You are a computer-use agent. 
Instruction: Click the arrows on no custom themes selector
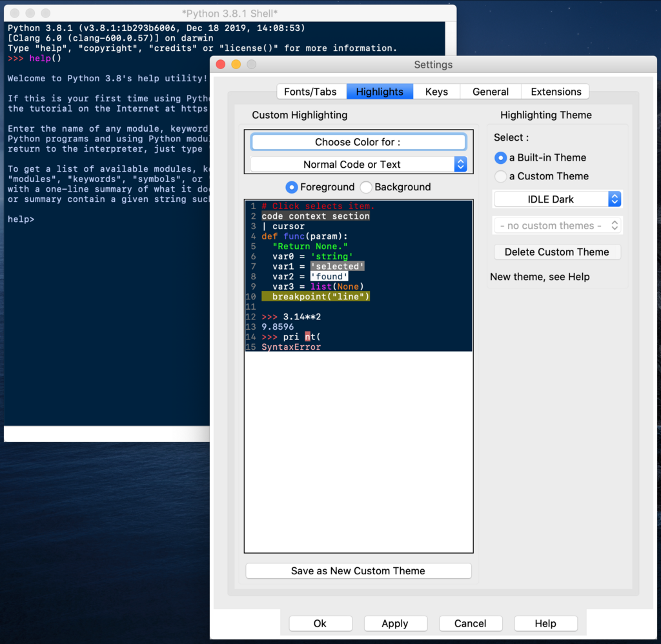pyautogui.click(x=615, y=225)
